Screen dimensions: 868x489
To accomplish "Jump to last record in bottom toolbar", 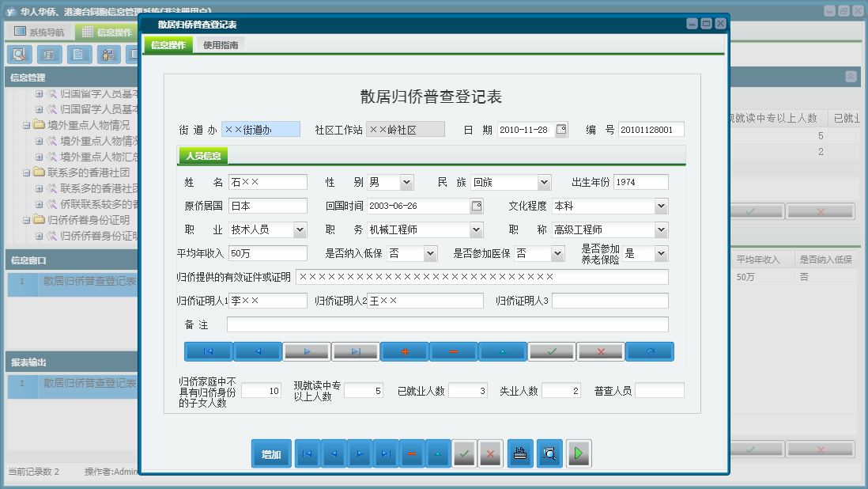I will click(385, 453).
